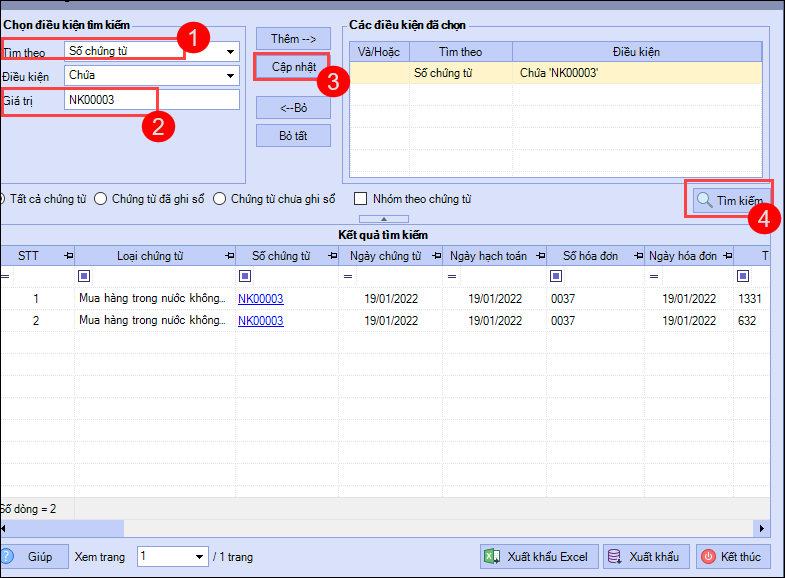
Task: Click the filter icon under Loại chứng từ
Action: tap(84, 276)
